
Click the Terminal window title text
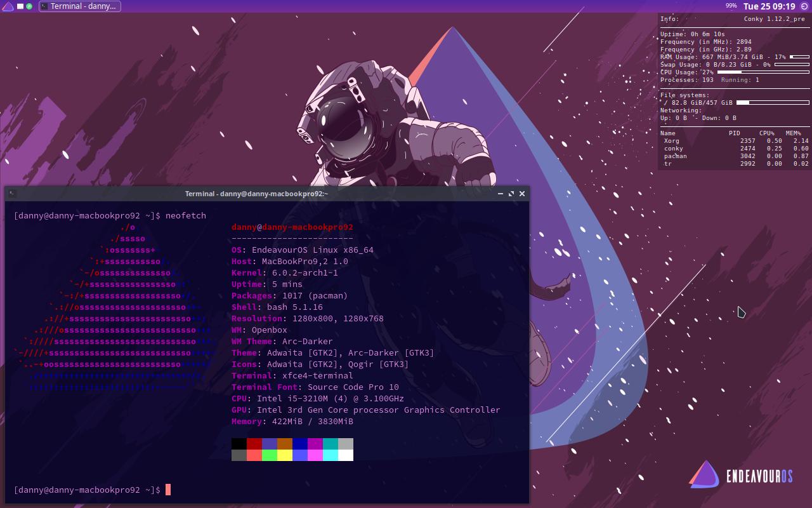pos(256,194)
